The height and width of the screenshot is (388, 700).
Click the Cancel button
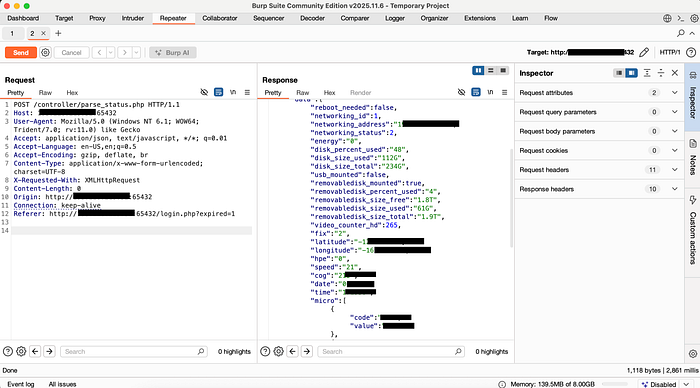click(x=71, y=53)
